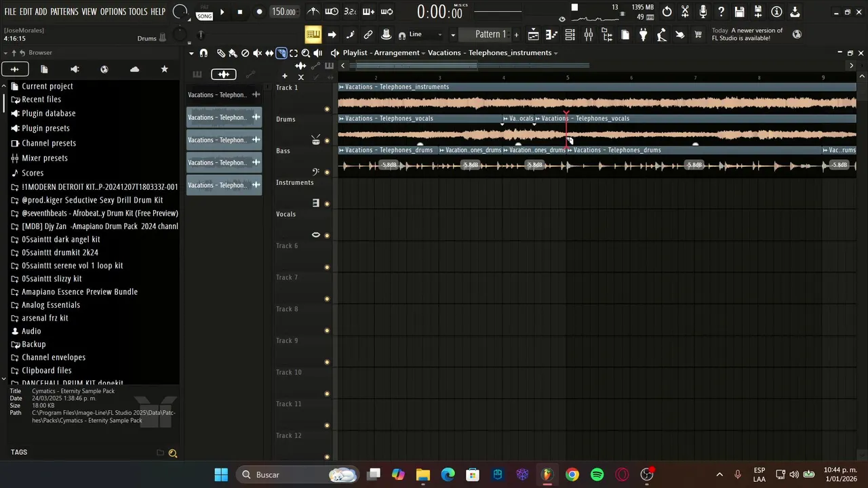
Task: Open browser cloud Sounds tab icon
Action: 134,69
